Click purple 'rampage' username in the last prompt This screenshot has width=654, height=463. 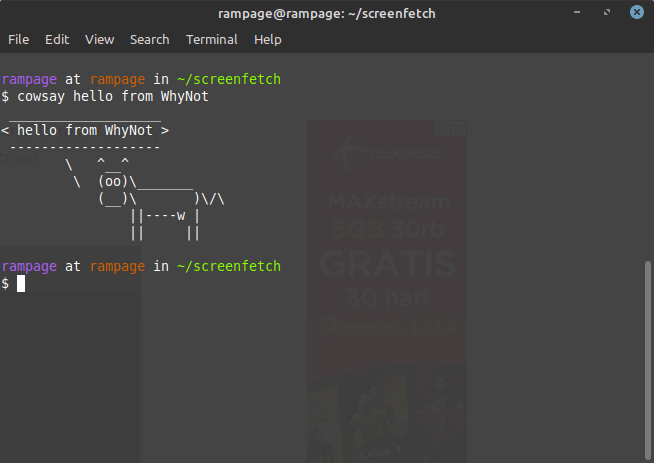(x=29, y=267)
